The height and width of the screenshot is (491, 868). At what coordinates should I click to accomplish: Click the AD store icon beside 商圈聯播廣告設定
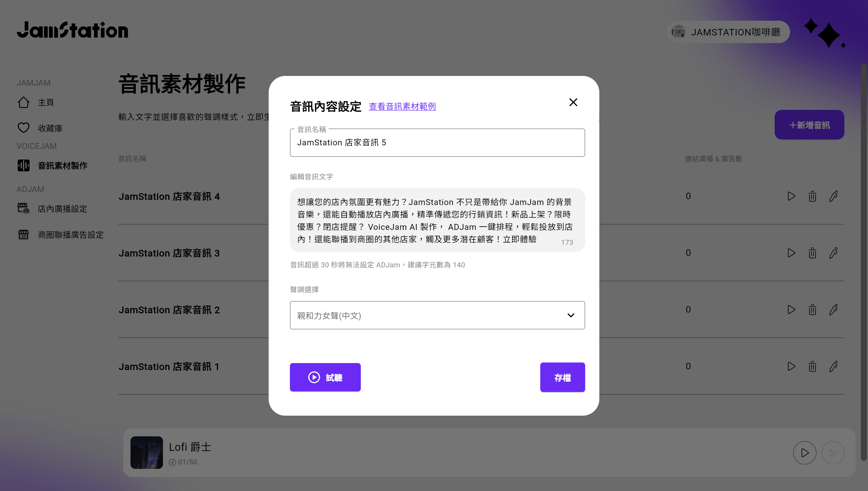click(x=24, y=234)
